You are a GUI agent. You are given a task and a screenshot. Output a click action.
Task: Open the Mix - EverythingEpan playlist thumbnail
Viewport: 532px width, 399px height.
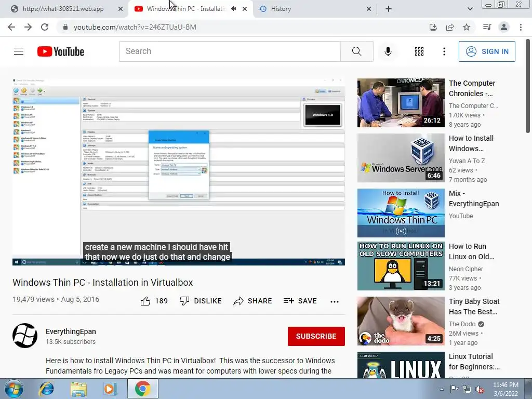(401, 212)
